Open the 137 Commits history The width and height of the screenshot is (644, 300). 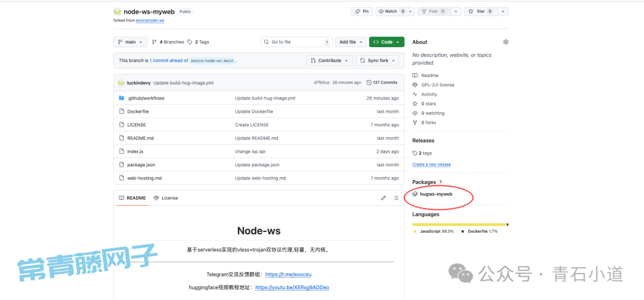click(x=382, y=83)
